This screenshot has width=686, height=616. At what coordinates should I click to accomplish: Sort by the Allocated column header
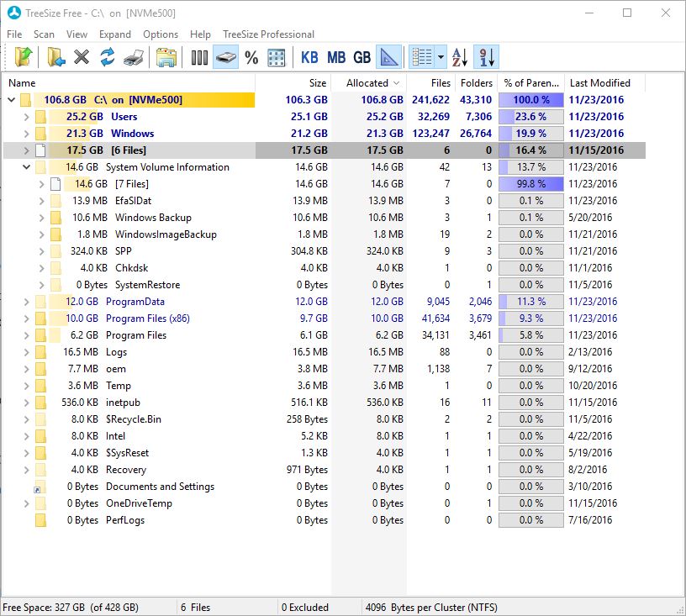click(369, 82)
